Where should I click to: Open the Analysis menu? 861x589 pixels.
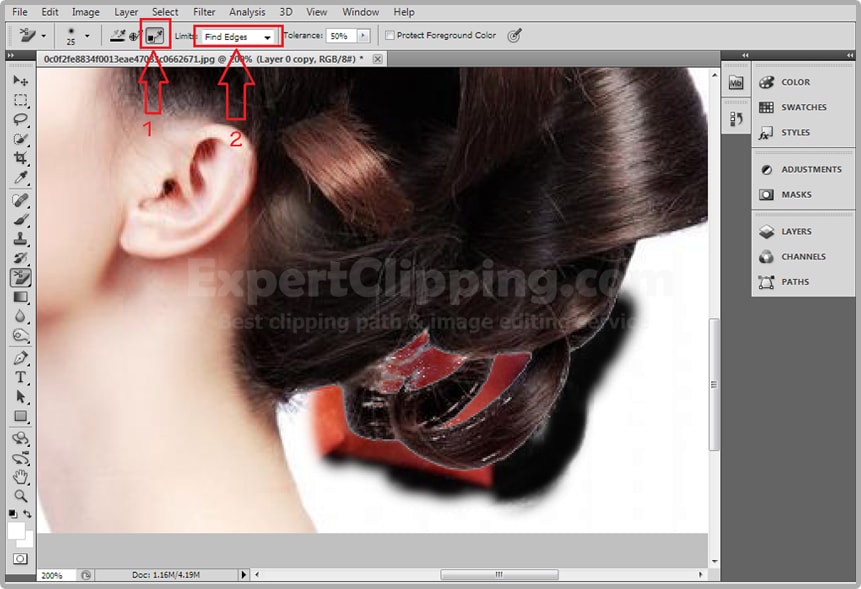247,12
